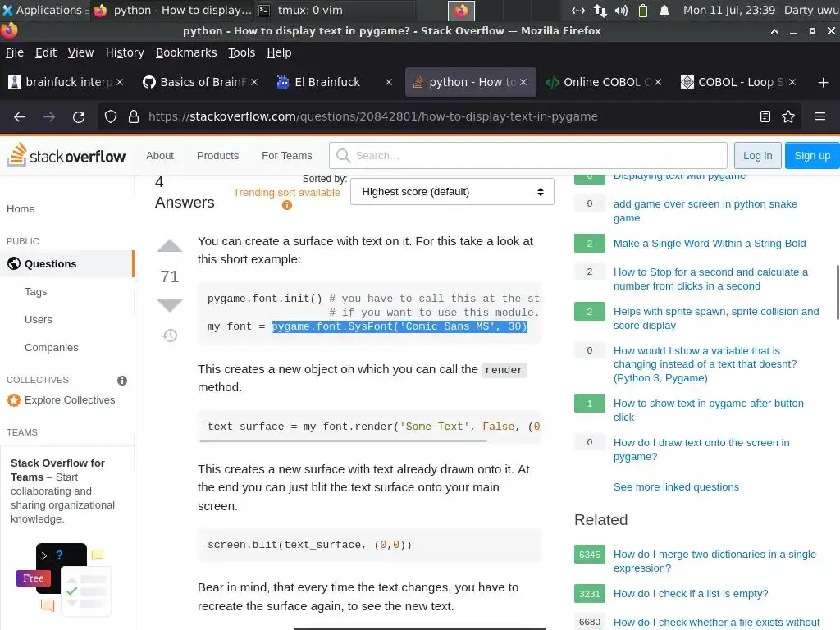Focus the Stack Overflow search field
840x630 pixels.
click(x=528, y=155)
